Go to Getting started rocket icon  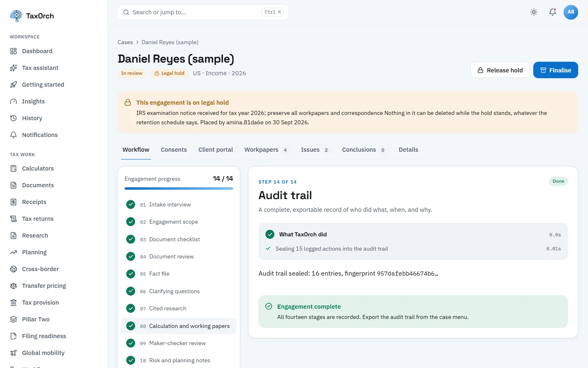click(13, 85)
